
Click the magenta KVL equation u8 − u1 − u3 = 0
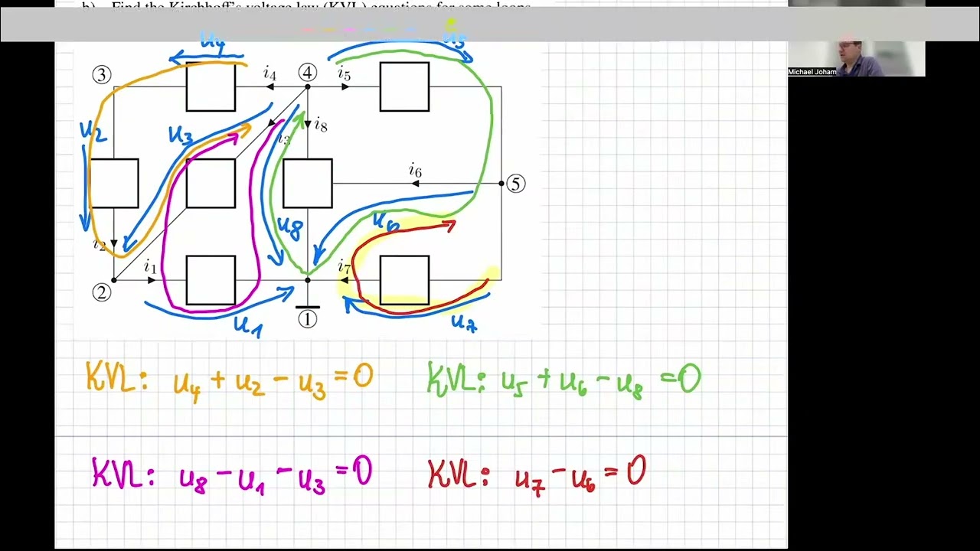tap(232, 474)
